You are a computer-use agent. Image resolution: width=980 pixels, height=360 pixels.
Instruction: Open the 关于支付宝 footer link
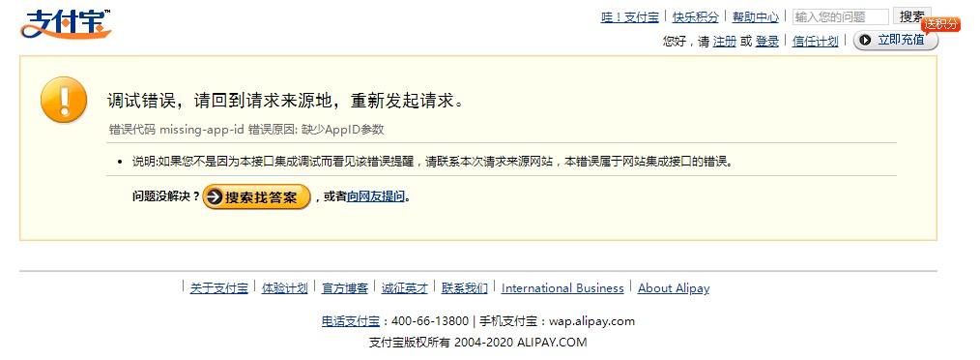point(218,288)
